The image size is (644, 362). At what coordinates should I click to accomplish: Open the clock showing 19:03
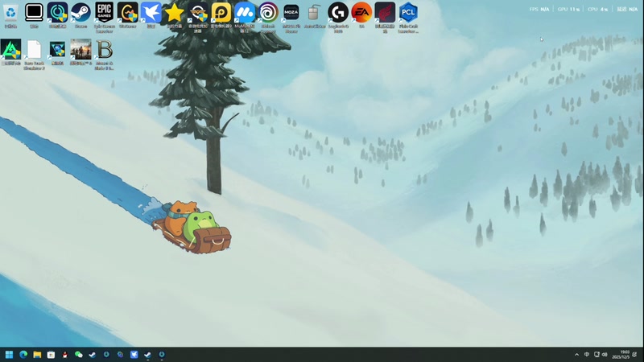[621, 355]
